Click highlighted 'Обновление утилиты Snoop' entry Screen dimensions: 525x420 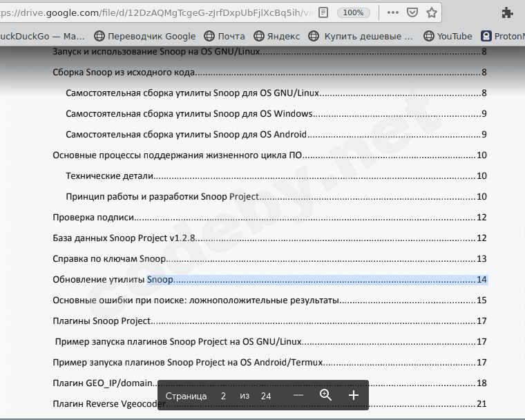tap(269, 280)
